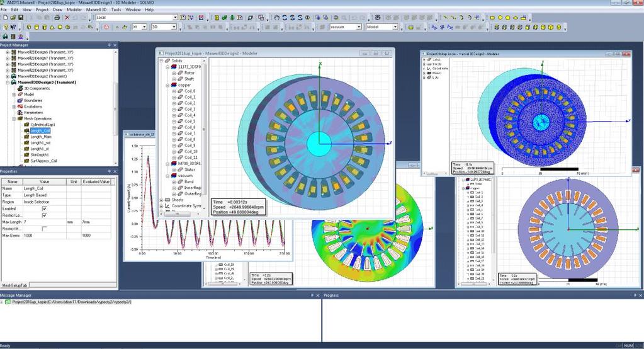Select the CylindricalGap1 mesh operation

[43, 125]
